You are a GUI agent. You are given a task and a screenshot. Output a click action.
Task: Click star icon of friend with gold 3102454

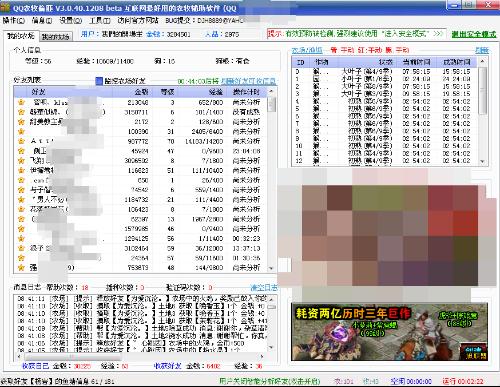click(x=21, y=248)
